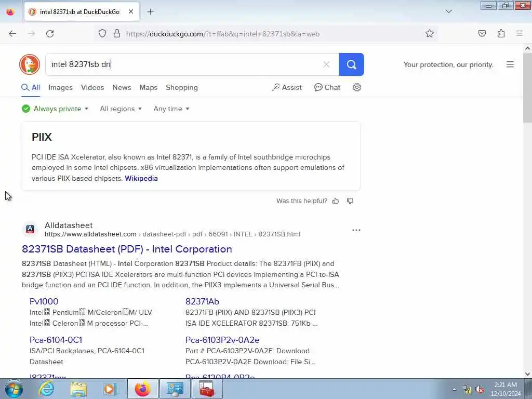
Task: Click the muted volume tray icon
Action: [x=480, y=390]
